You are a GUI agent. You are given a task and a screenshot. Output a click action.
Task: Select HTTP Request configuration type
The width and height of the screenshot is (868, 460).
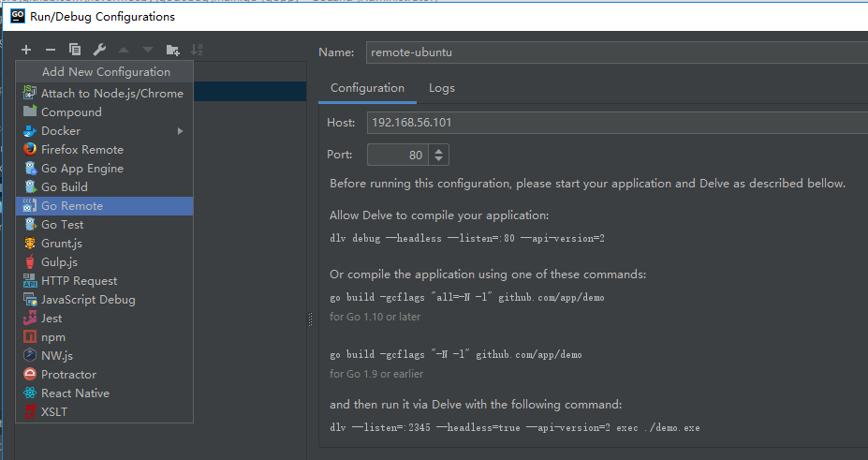coord(80,281)
